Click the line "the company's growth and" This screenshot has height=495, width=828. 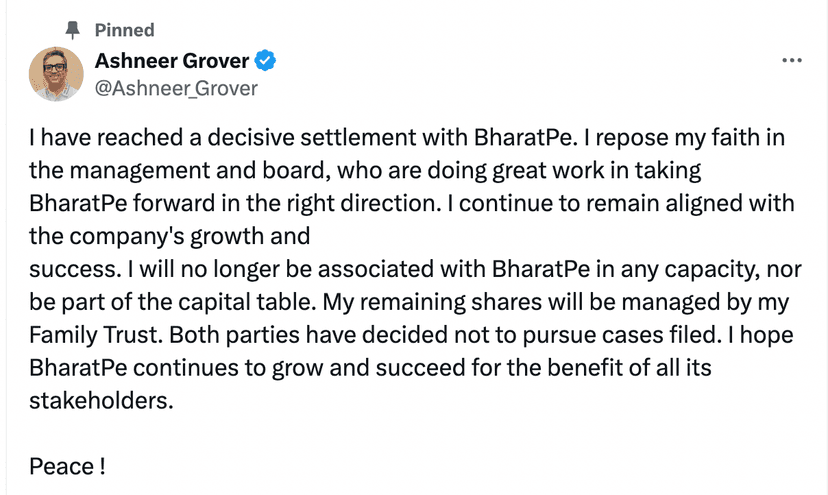170,237
